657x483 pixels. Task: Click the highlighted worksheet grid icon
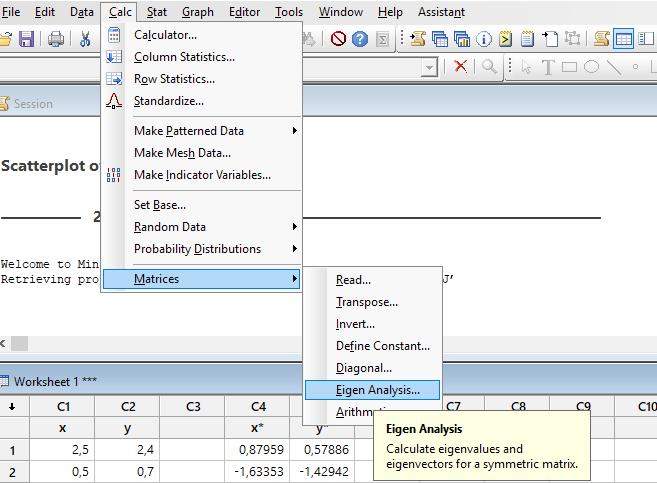click(x=623, y=39)
